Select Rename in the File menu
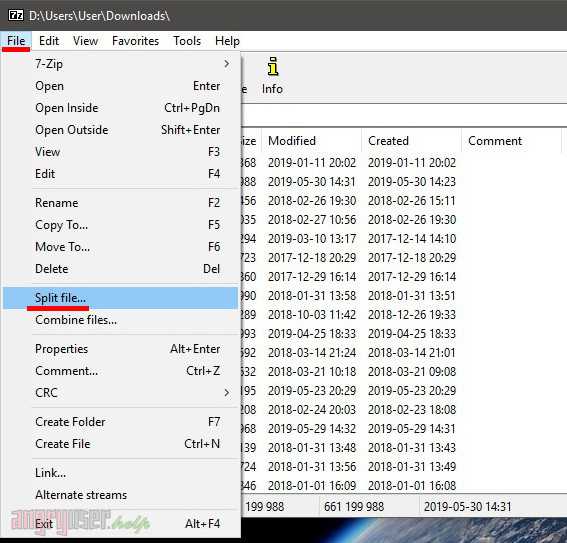Screen dimensions: 567x543 pos(121,203)
